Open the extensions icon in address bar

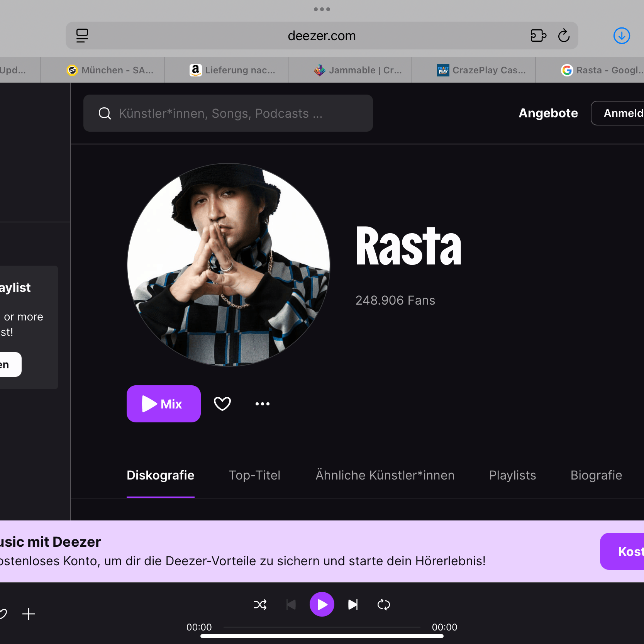pyautogui.click(x=538, y=36)
